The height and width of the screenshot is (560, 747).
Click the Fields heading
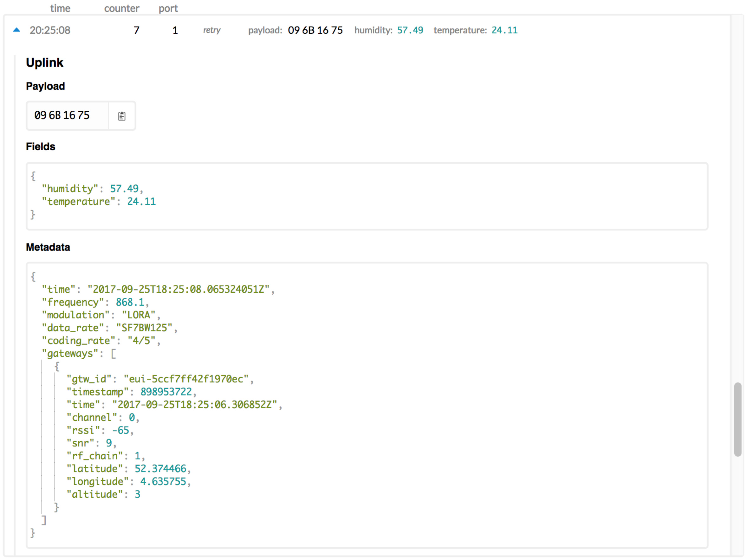[x=41, y=146]
